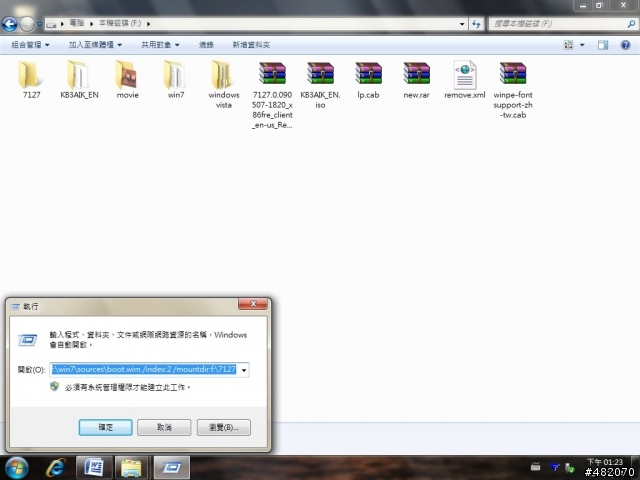This screenshot has height=480, width=640.
Task: Go back in Explorer navigation
Action: pos(10,24)
